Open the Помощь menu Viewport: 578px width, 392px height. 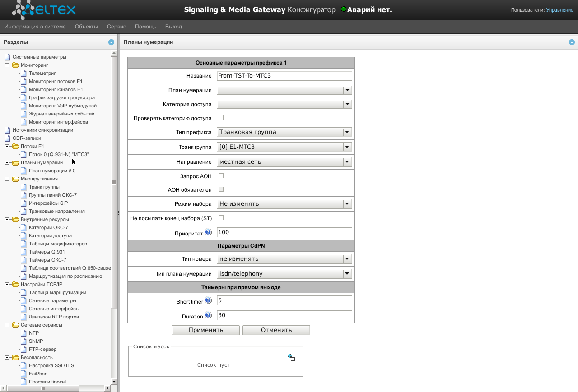pos(145,27)
